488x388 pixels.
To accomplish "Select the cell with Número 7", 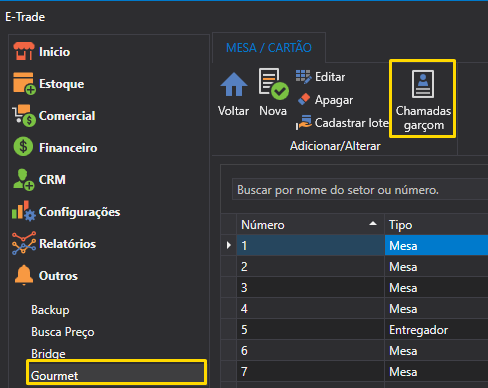I will coord(310,371).
